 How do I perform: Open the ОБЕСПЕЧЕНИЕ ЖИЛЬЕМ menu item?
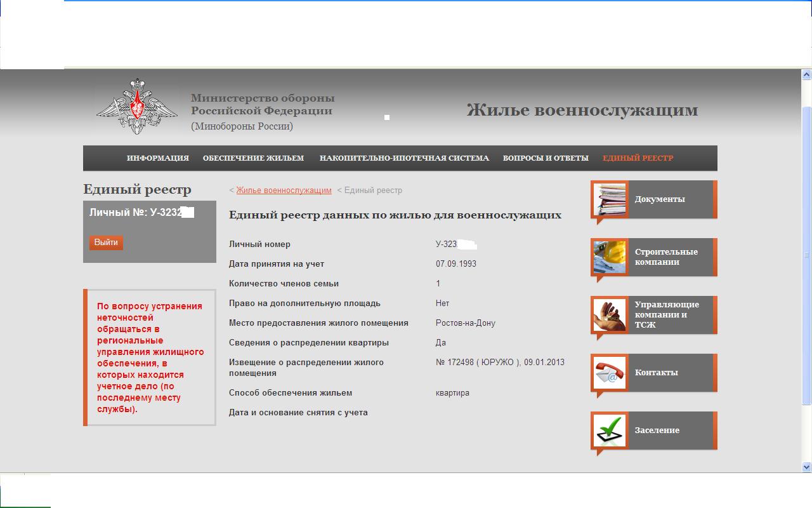[253, 158]
